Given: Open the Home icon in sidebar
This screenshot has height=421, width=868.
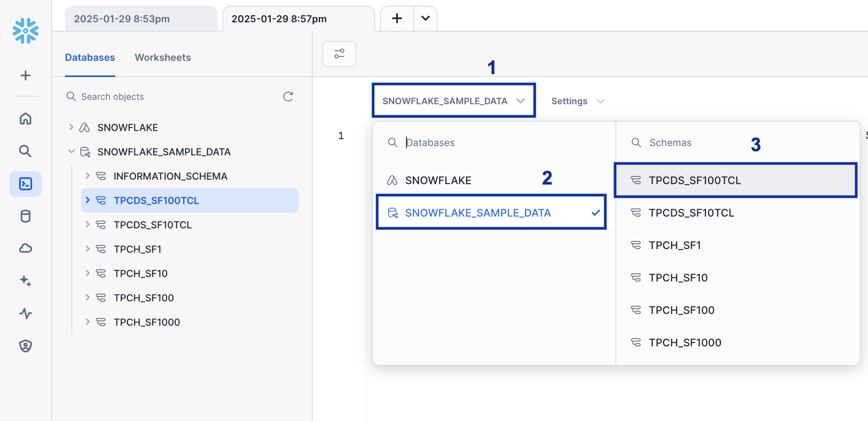Looking at the screenshot, I should 26,119.
